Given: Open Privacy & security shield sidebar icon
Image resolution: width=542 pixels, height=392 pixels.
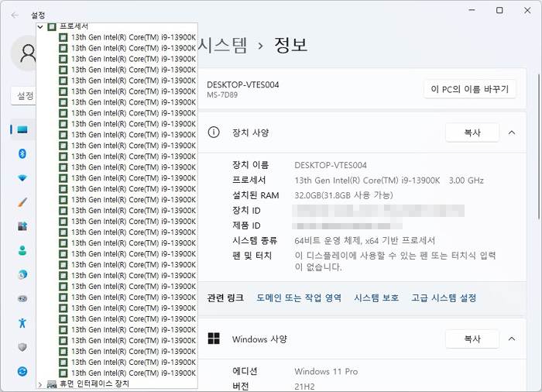Looking at the screenshot, I should 22,347.
